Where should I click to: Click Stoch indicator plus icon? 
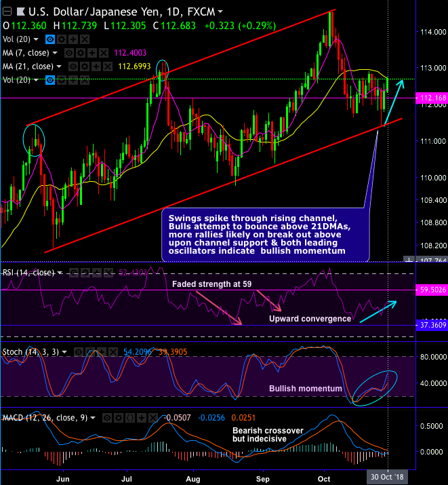tap(102, 352)
